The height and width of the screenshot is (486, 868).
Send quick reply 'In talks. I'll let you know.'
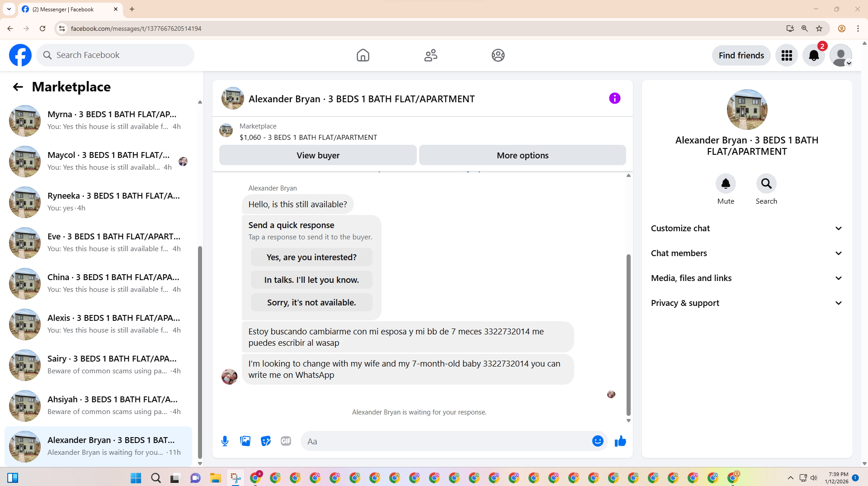311,280
